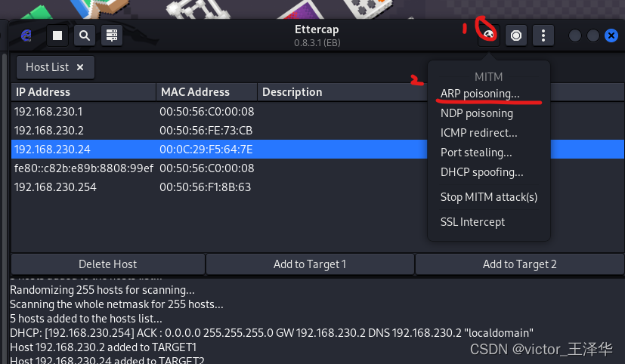Click the Add to Target 2 button
This screenshot has height=364, width=625.
click(x=520, y=264)
